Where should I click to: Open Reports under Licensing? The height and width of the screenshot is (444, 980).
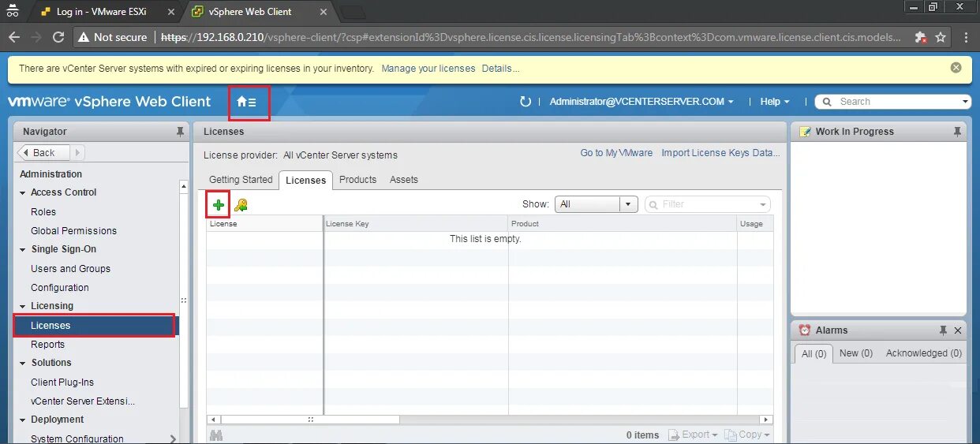[47, 345]
